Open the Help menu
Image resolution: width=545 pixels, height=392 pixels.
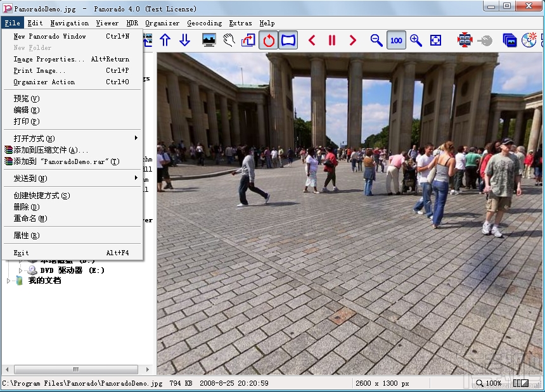coord(267,23)
